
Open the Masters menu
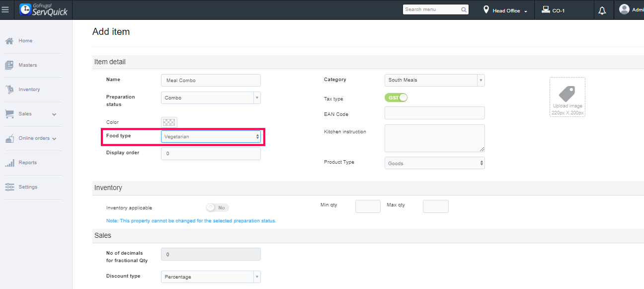(28, 65)
